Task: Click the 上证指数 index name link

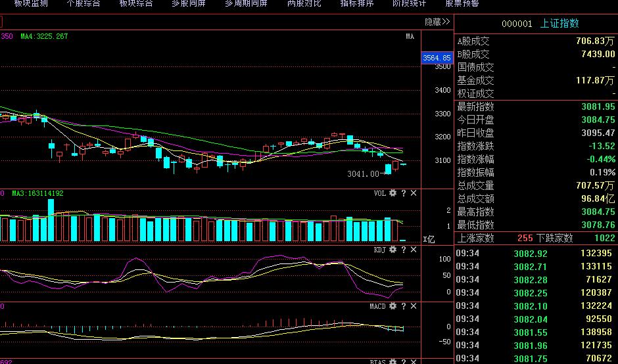Action: coord(559,24)
